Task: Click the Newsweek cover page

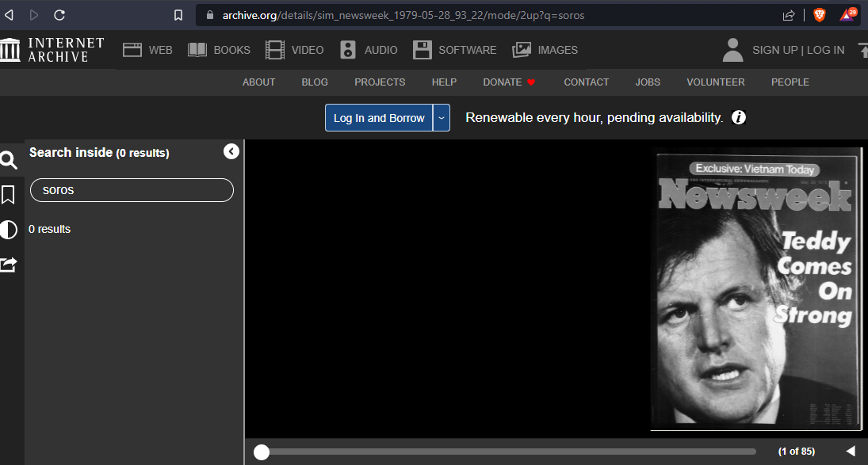Action: [757, 289]
